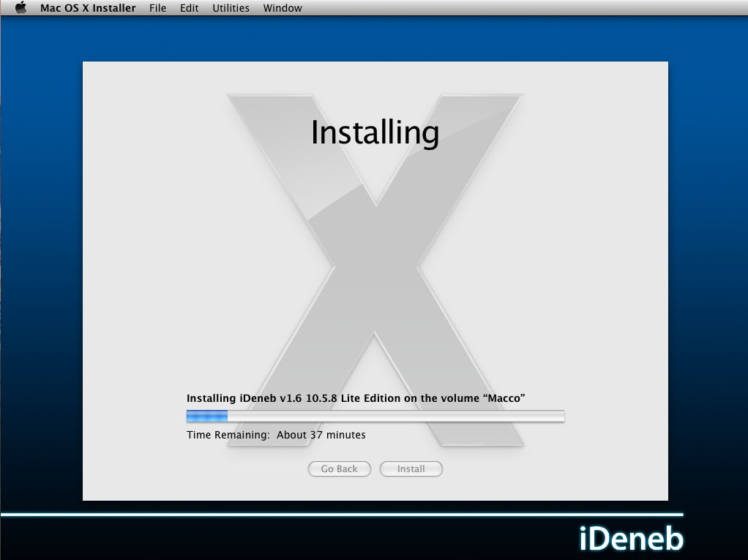Screen dimensions: 748x560
Task: Click the large 'Installing' heading
Action: pyautogui.click(x=375, y=133)
